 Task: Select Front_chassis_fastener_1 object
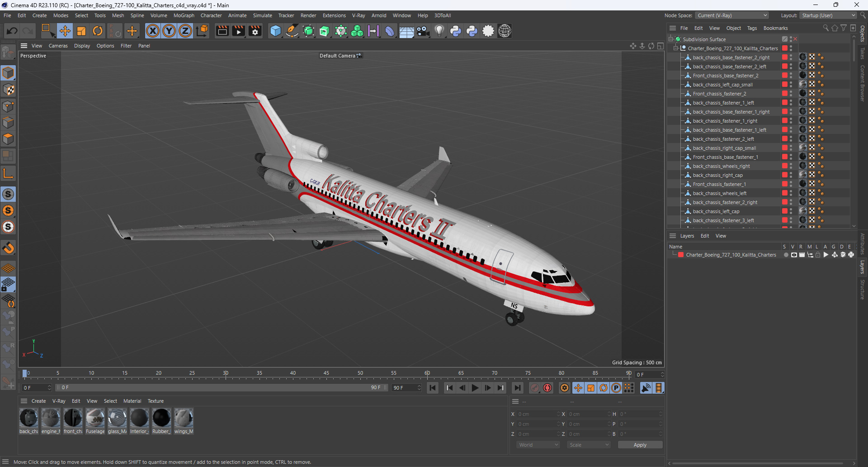point(719,184)
